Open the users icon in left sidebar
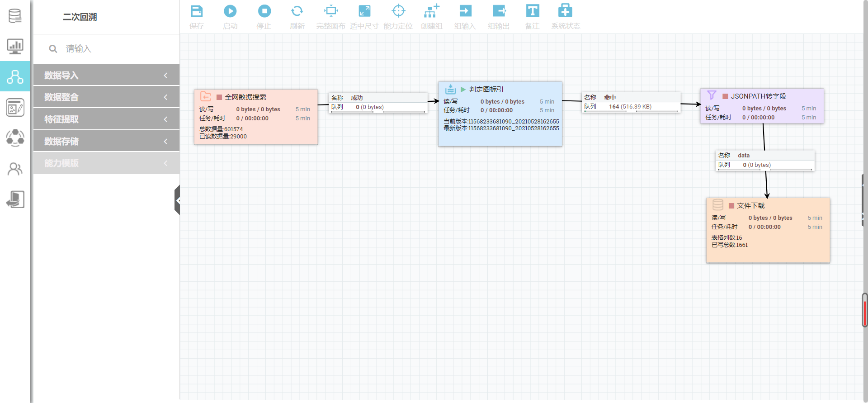Screen dimensions: 868x403 [15, 169]
